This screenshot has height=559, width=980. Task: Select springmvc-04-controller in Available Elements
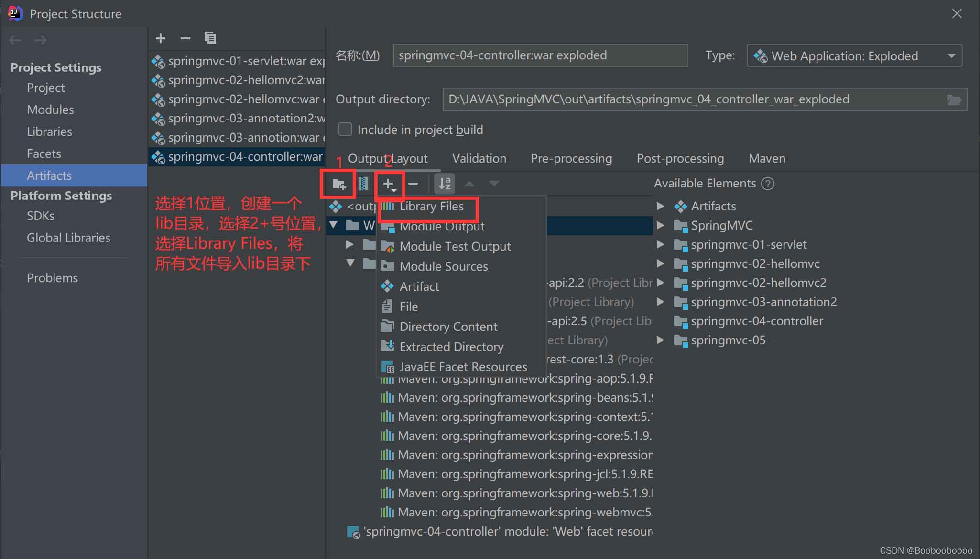click(x=749, y=321)
